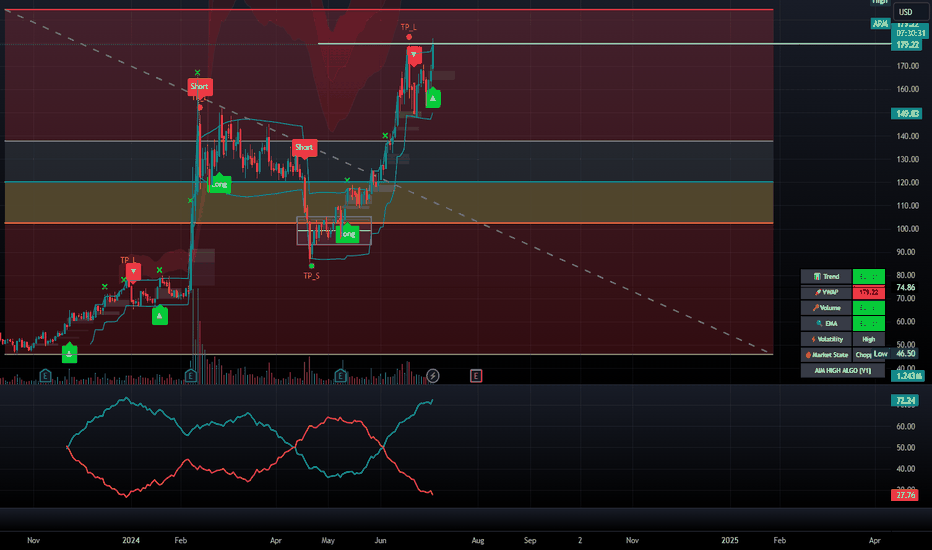Open the earnings marker near May
This screenshot has width=932, height=550.
coord(341,376)
